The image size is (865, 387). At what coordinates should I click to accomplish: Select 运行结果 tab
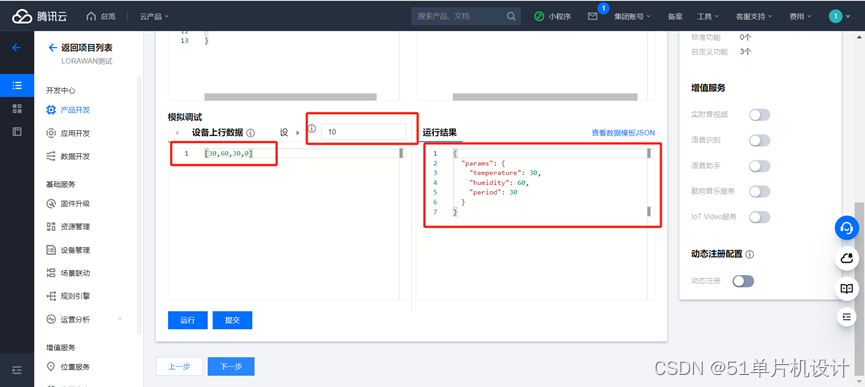click(x=440, y=133)
